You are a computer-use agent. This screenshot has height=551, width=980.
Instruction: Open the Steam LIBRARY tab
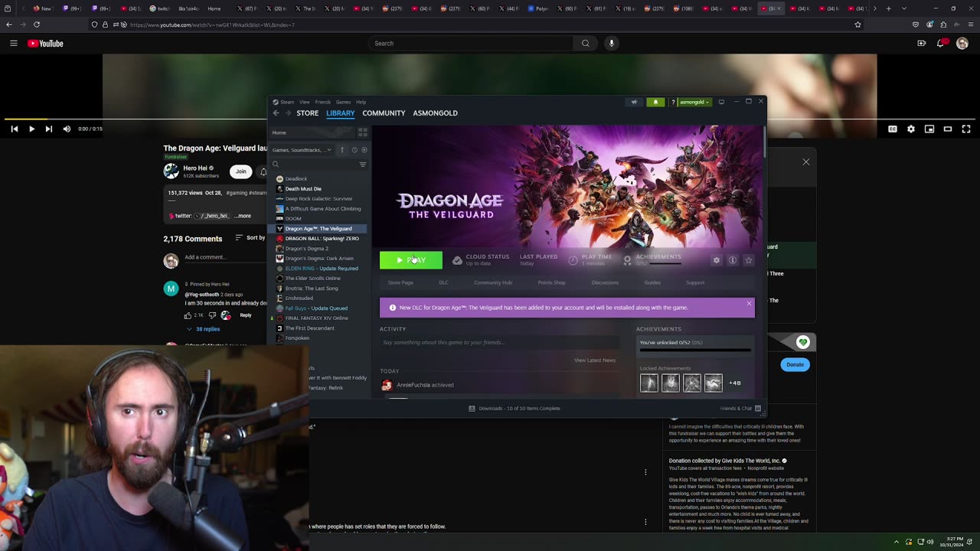[x=341, y=113]
